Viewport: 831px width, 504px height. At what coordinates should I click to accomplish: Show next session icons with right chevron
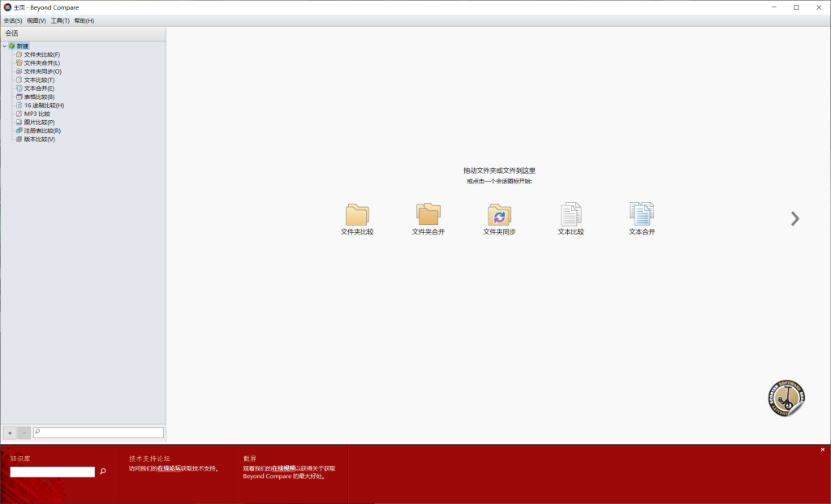click(x=794, y=218)
